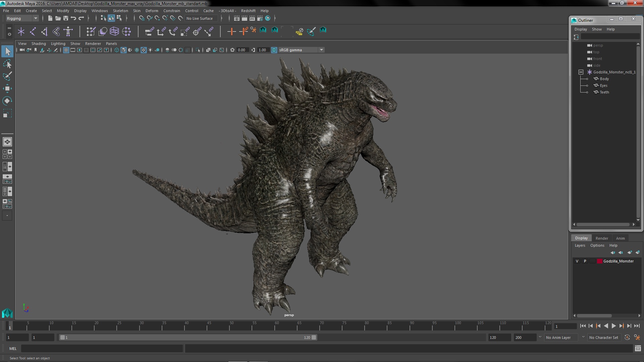This screenshot has height=362, width=644.
Task: Open animation preferences running-figure icon
Action: (637, 338)
